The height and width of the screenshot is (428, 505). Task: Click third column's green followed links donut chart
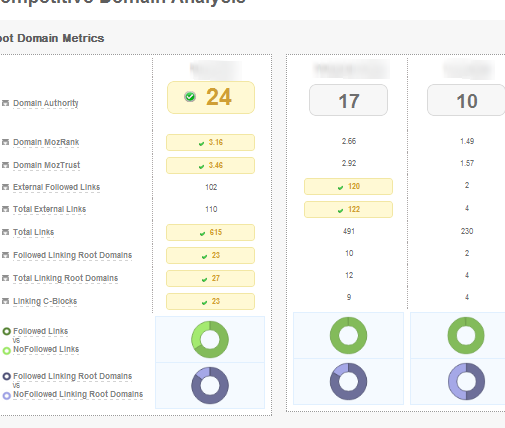tap(466, 335)
